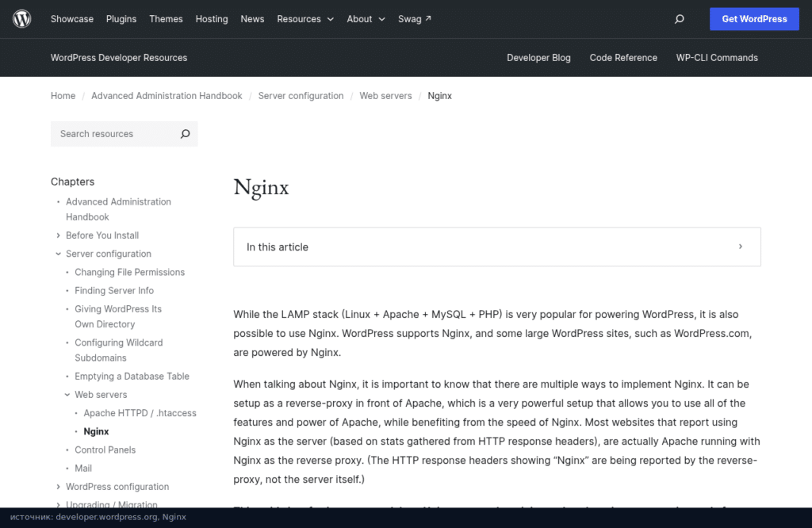Click the Nginx breadcrumb current page

439,96
